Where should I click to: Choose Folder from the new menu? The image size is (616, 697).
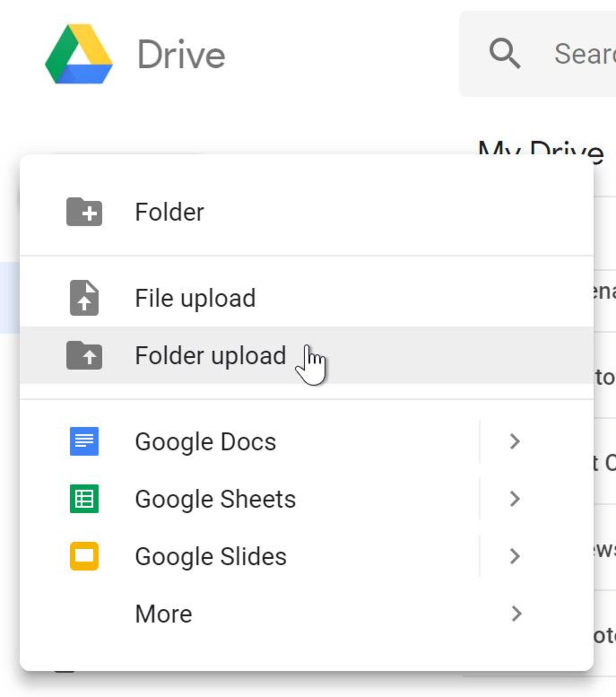[306, 212]
